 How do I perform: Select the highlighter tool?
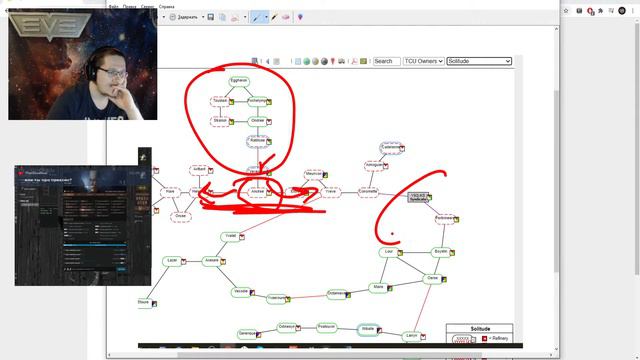[274, 17]
